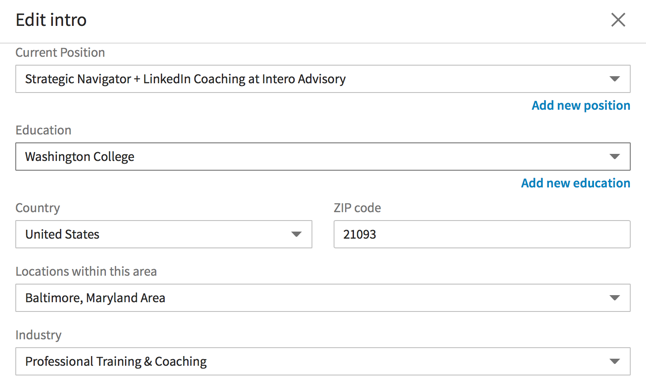Click the Industry field label
This screenshot has height=389, width=646.
[x=38, y=335]
